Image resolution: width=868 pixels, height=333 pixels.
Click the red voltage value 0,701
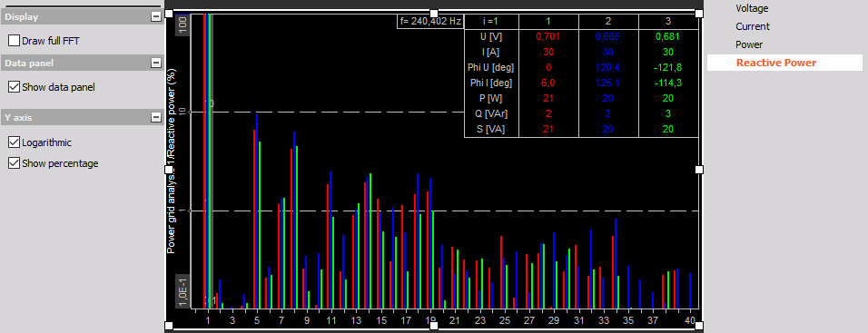(x=548, y=37)
